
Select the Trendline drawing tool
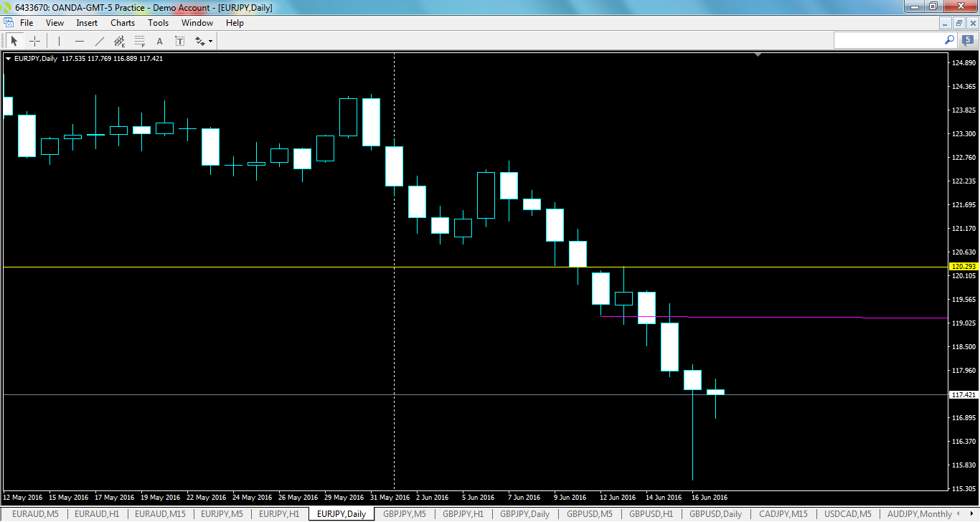[x=99, y=40]
